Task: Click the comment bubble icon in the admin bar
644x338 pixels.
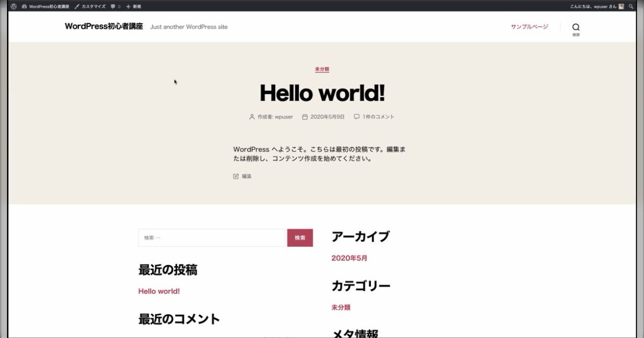Action: pyautogui.click(x=112, y=6)
